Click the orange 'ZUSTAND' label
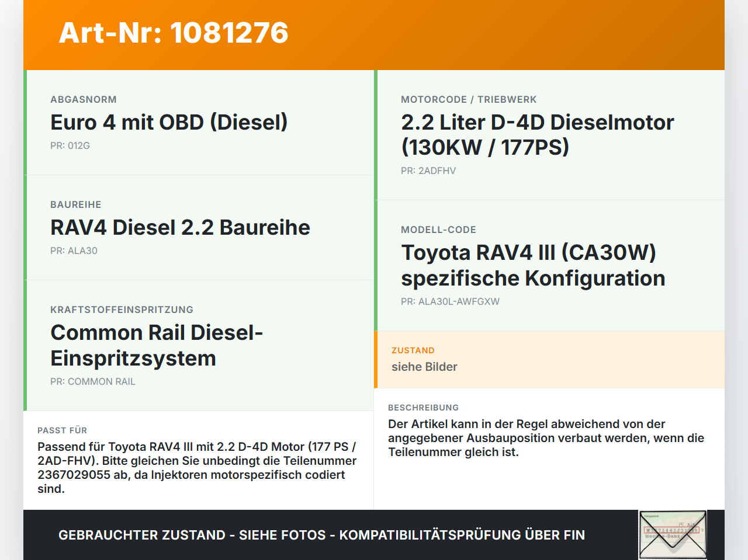This screenshot has height=560, width=748. [413, 350]
